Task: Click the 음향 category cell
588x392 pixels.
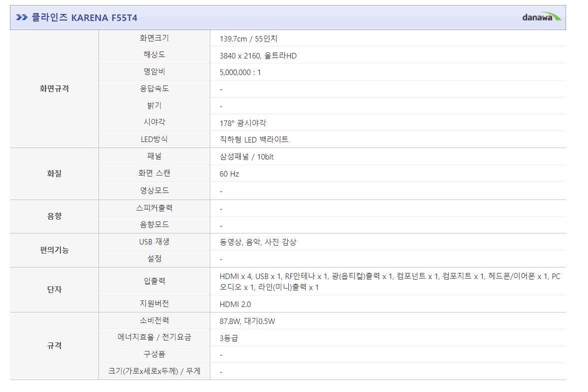Action: point(54,216)
